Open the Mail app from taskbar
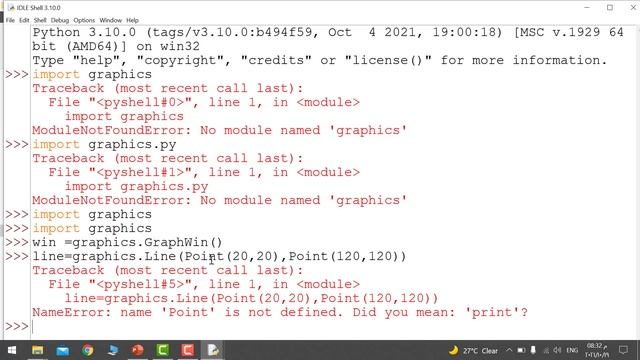 tap(62, 350)
